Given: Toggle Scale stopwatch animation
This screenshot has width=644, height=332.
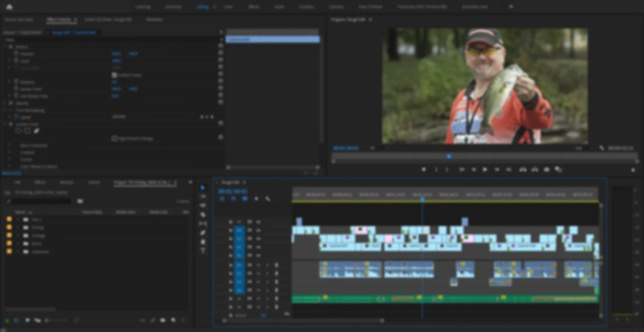Looking at the screenshot, I should click(x=16, y=61).
